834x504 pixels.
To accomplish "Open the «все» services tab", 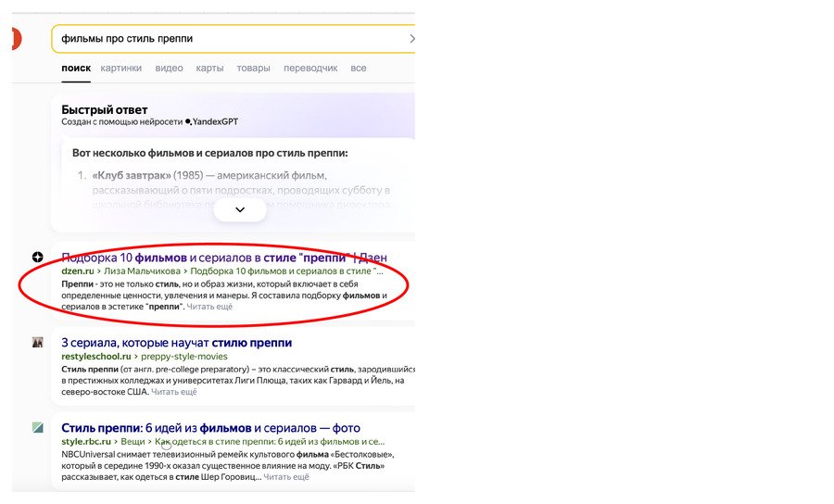I will (x=359, y=68).
